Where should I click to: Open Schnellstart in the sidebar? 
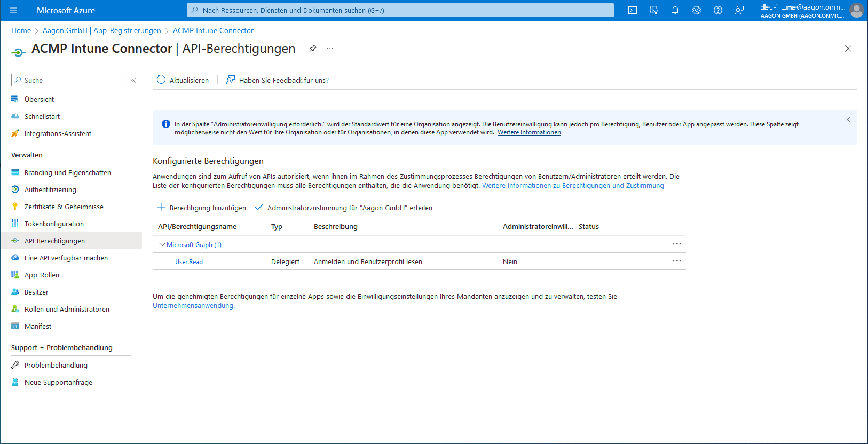click(42, 116)
